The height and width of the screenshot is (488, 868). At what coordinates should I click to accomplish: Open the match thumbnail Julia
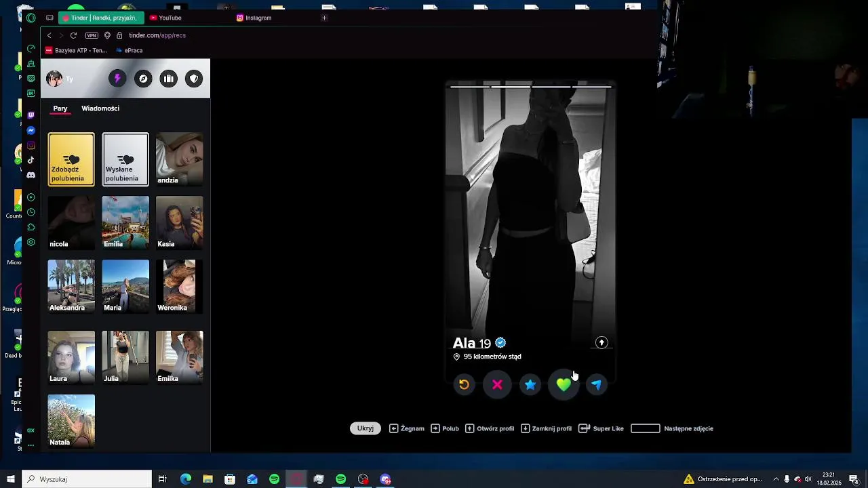[125, 357]
